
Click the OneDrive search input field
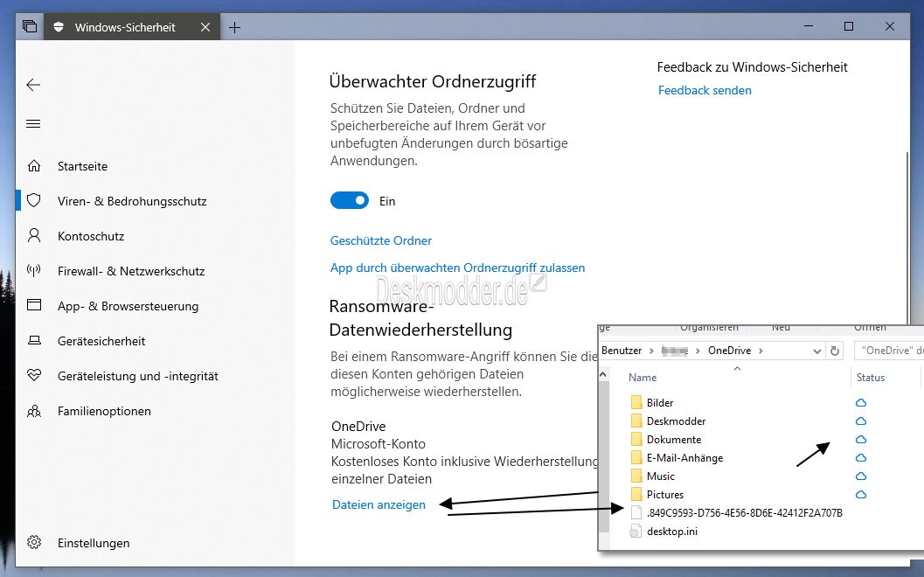coord(889,351)
